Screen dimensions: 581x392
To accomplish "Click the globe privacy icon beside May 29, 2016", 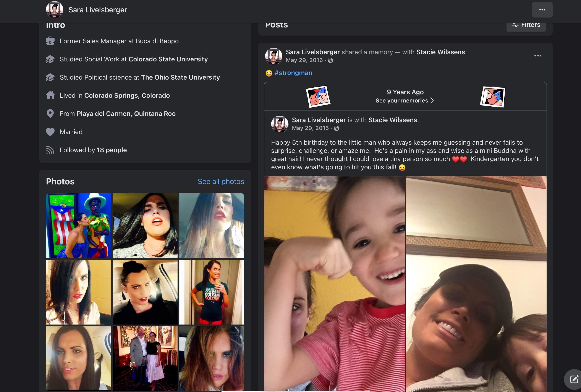I will 330,60.
